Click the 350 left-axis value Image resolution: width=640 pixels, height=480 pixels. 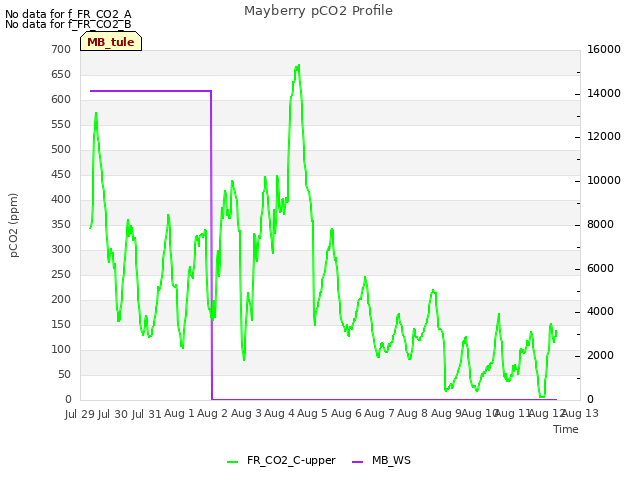click(61, 224)
